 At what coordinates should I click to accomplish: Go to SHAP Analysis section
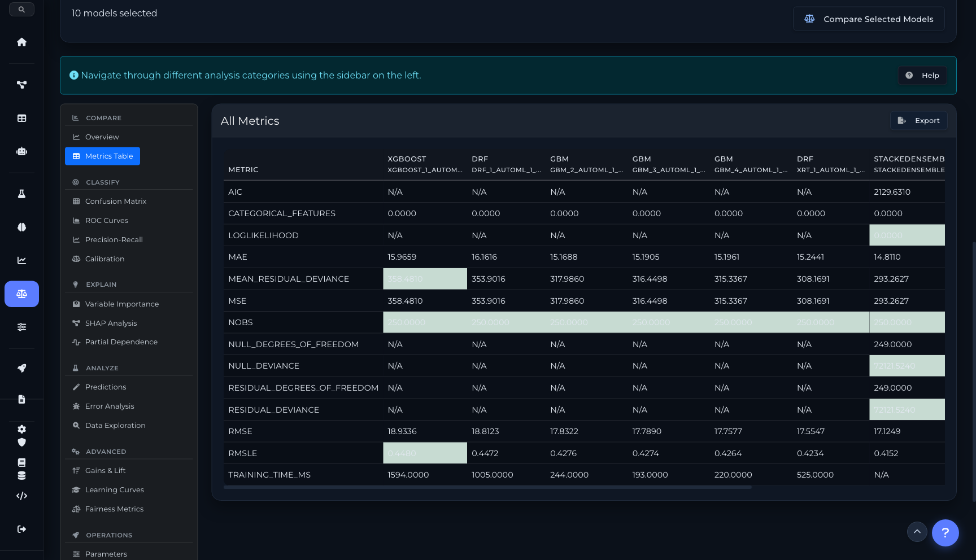[x=111, y=323]
